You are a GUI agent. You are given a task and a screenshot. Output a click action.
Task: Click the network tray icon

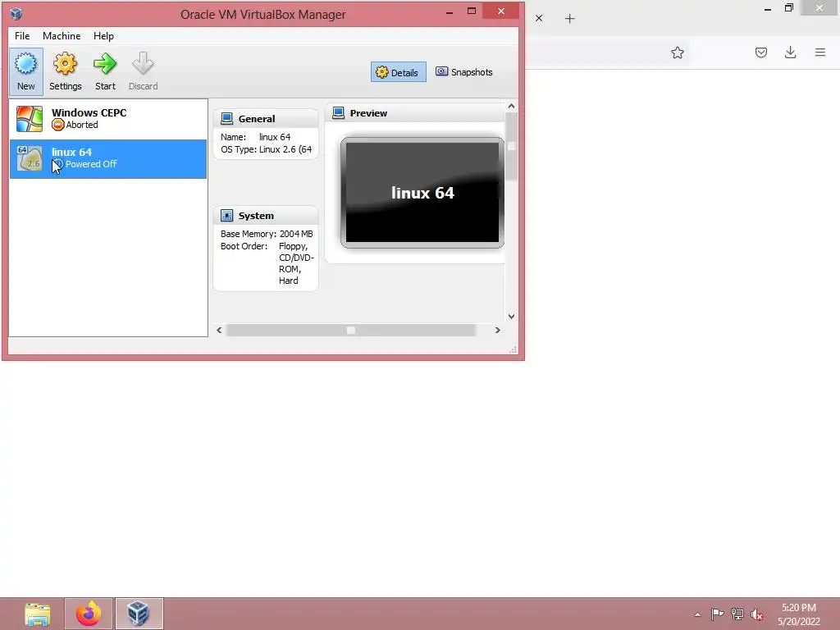pos(737,614)
